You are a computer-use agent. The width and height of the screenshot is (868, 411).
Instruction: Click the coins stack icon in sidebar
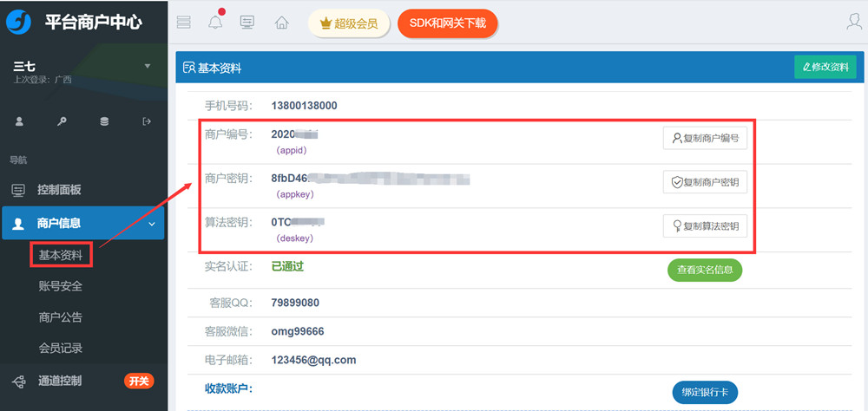104,121
